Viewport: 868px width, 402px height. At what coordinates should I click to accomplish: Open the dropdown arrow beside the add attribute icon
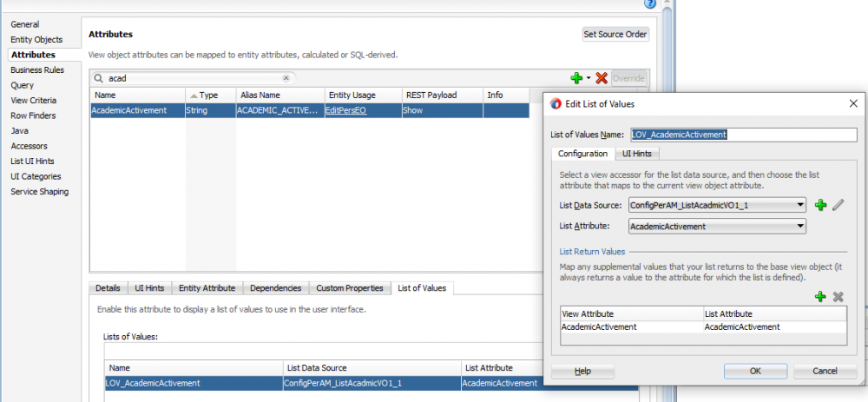pos(588,78)
